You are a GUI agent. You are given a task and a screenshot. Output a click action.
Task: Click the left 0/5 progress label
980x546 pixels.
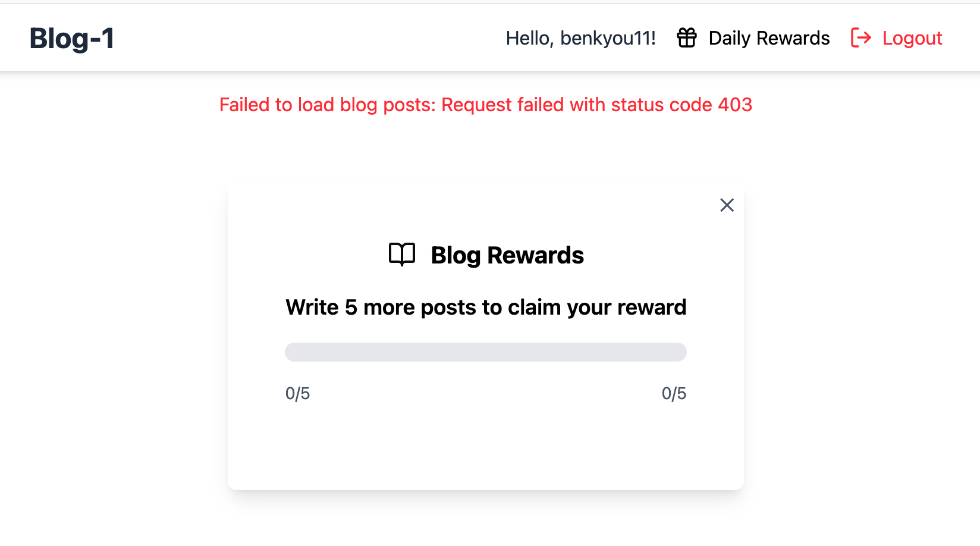click(x=297, y=393)
